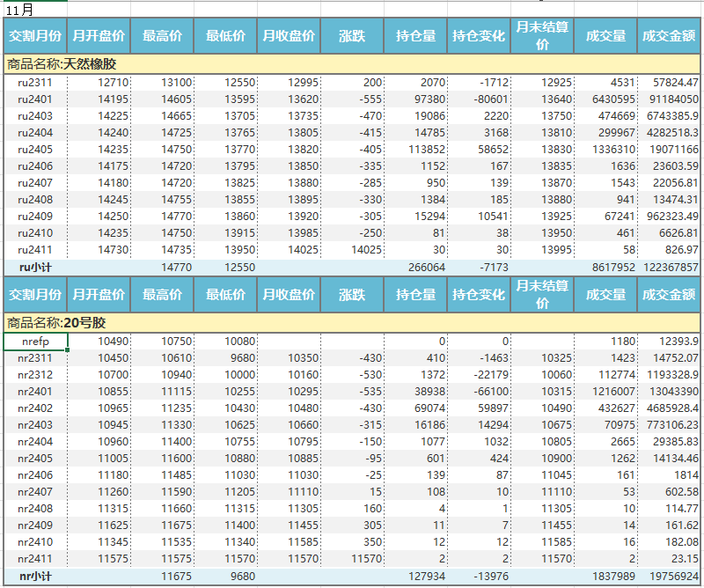Screen dimensions: 704x588
Task: Click ru小计 成交金额 total 122367857
Action: 671,267
